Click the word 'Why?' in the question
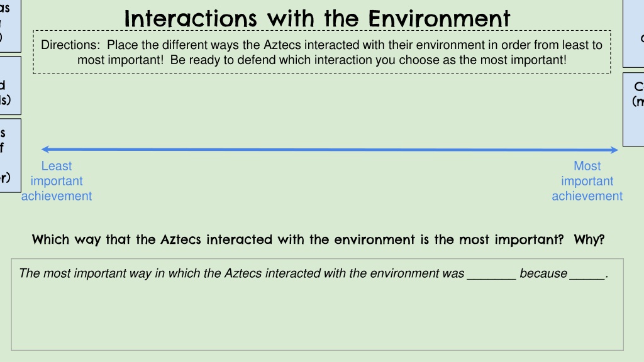The image size is (644, 362). 589,239
